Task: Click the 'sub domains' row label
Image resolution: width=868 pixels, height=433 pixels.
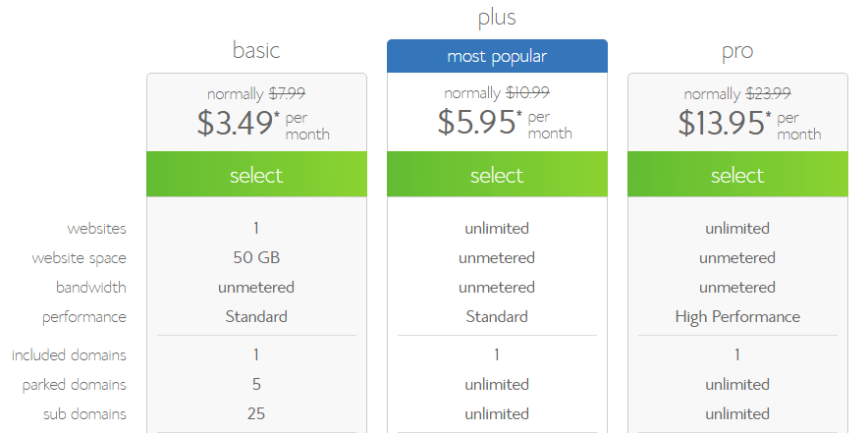Action: (x=84, y=413)
